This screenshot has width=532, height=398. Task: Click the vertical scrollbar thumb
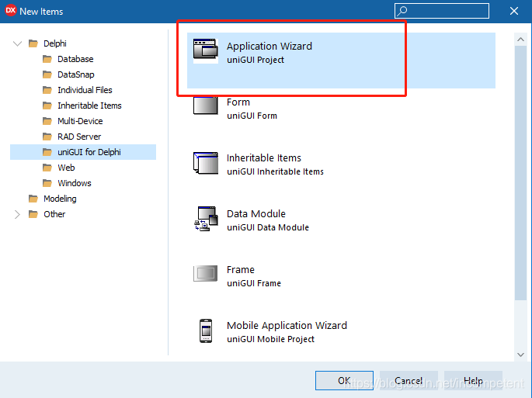[520, 173]
